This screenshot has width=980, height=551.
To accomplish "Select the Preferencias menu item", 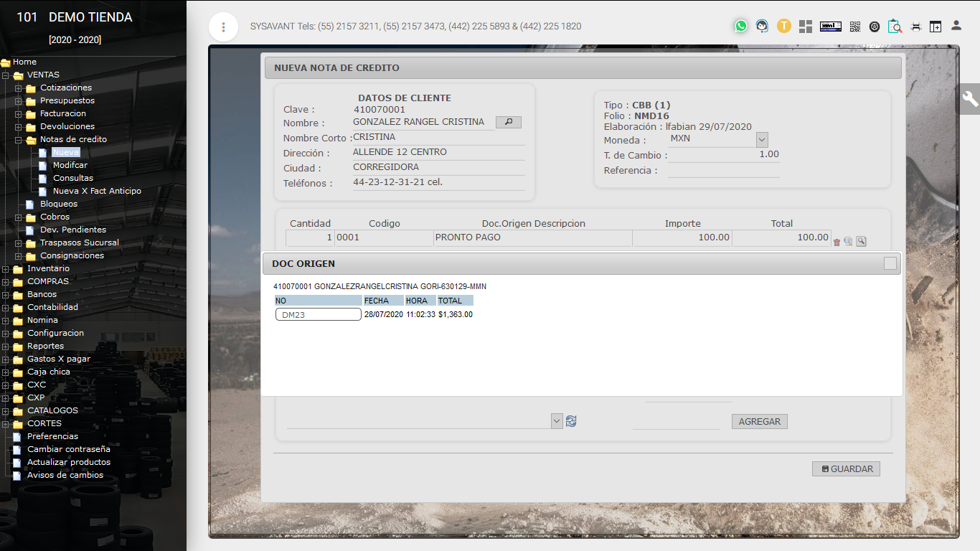I will pyautogui.click(x=52, y=436).
